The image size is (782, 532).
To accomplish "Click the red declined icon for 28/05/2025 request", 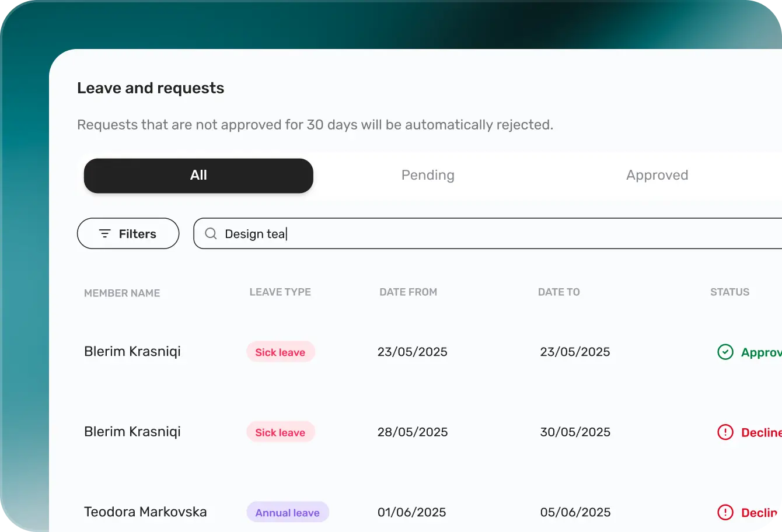I will [725, 432].
